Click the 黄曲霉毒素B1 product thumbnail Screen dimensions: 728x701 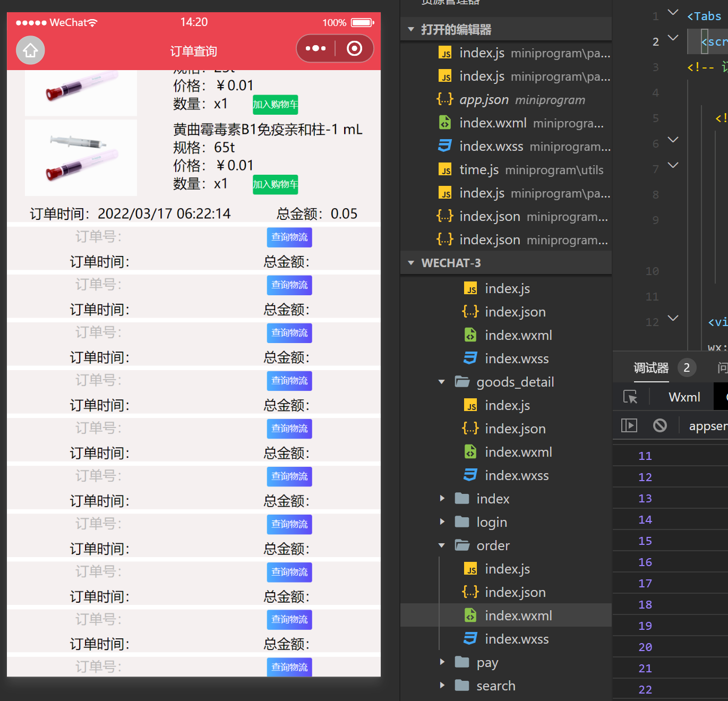coord(81,158)
